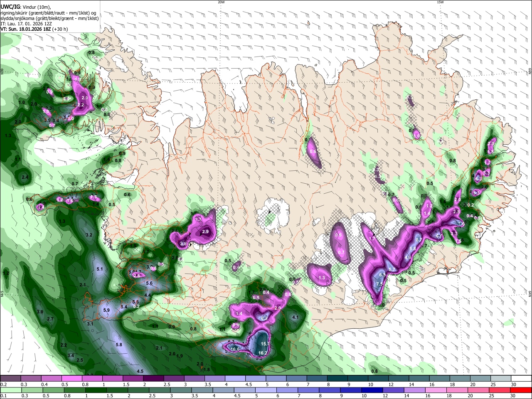Select pale green 0.1–0.3 swatch in lower legend row

[10, 390]
